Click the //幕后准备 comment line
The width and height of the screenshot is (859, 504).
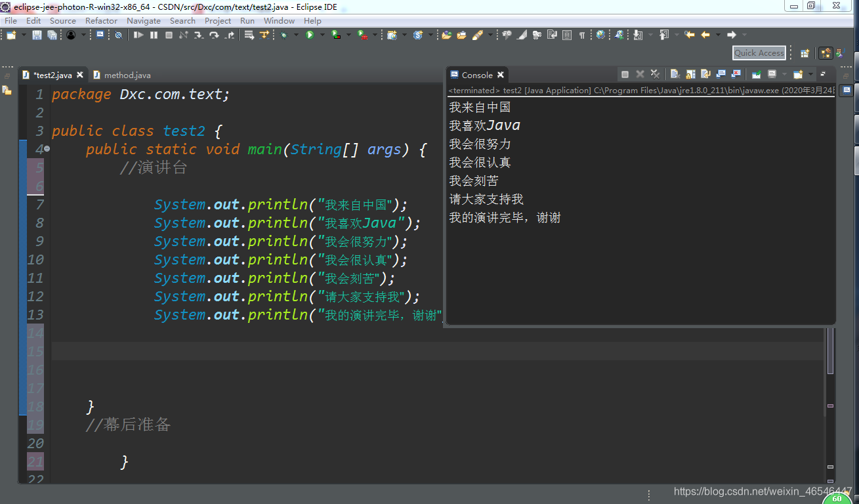(128, 425)
